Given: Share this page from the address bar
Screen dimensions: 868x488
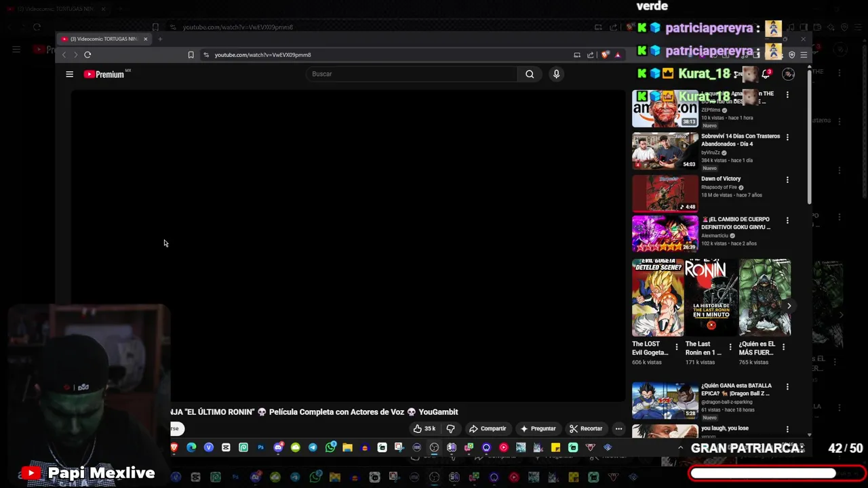Looking at the screenshot, I should pyautogui.click(x=590, y=55).
